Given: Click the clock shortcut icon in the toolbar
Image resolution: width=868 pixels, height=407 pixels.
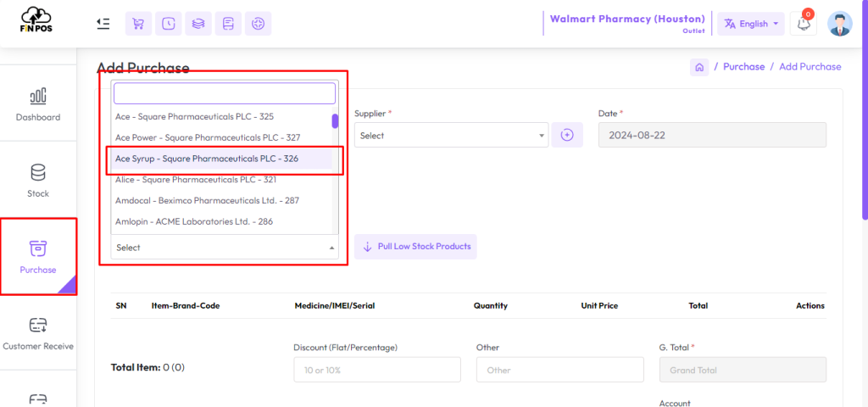Looking at the screenshot, I should (169, 24).
